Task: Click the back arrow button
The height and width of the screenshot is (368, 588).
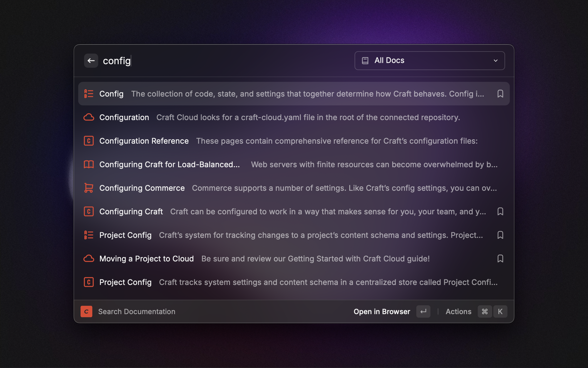Action: coord(91,61)
